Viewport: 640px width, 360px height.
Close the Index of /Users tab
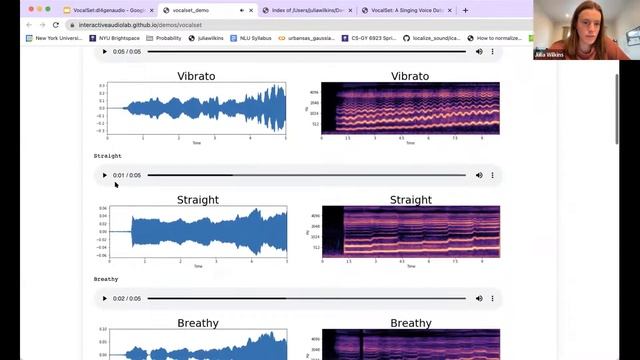(350, 10)
